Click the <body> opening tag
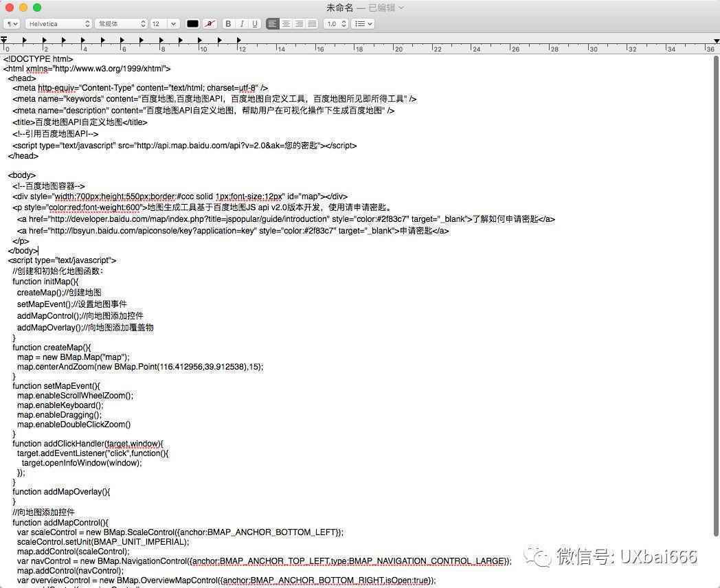720x588 pixels. (21, 175)
